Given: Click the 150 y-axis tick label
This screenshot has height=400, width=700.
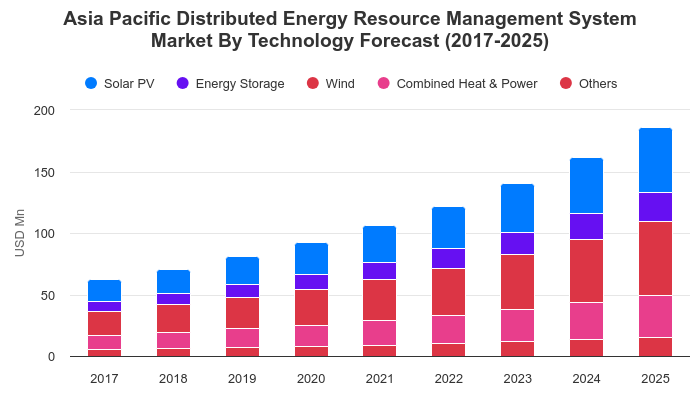Looking at the screenshot, I should (x=44, y=173).
